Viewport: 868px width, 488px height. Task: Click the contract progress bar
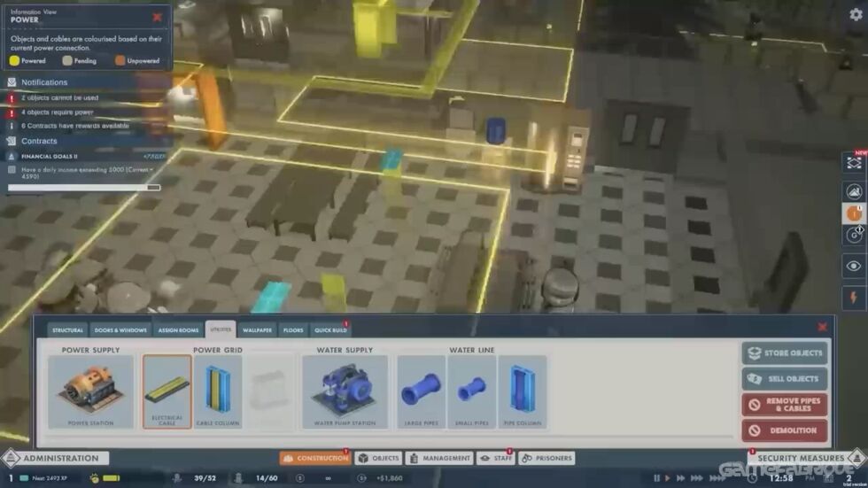[84, 188]
